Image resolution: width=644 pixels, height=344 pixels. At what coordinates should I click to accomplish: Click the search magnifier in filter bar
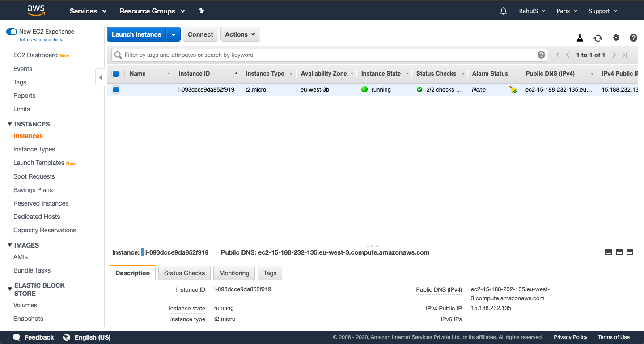click(118, 55)
